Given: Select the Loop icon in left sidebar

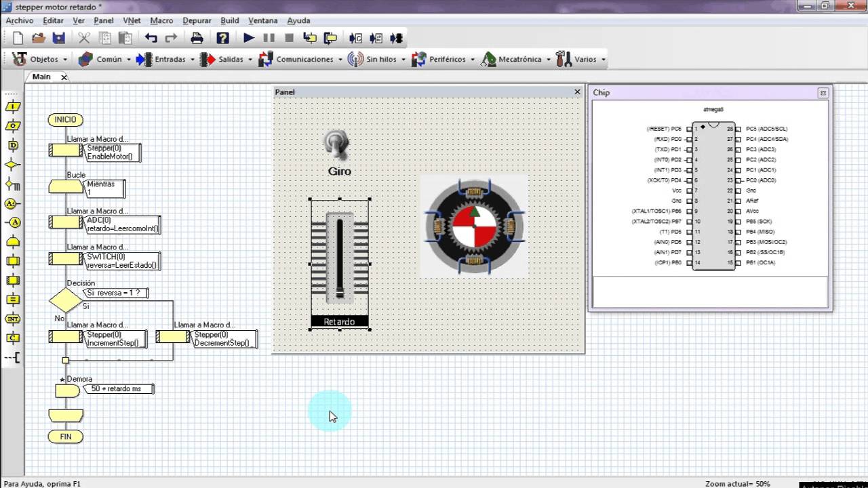Looking at the screenshot, I should (x=12, y=242).
